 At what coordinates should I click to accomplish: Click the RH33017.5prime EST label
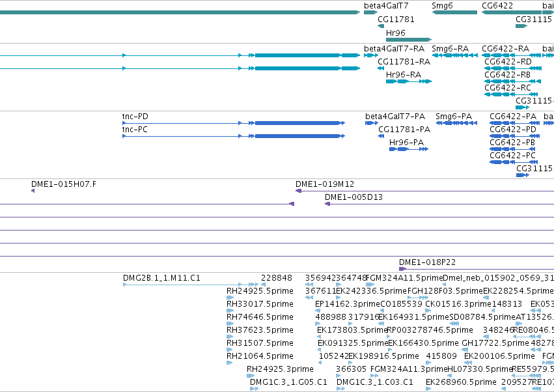pyautogui.click(x=260, y=304)
